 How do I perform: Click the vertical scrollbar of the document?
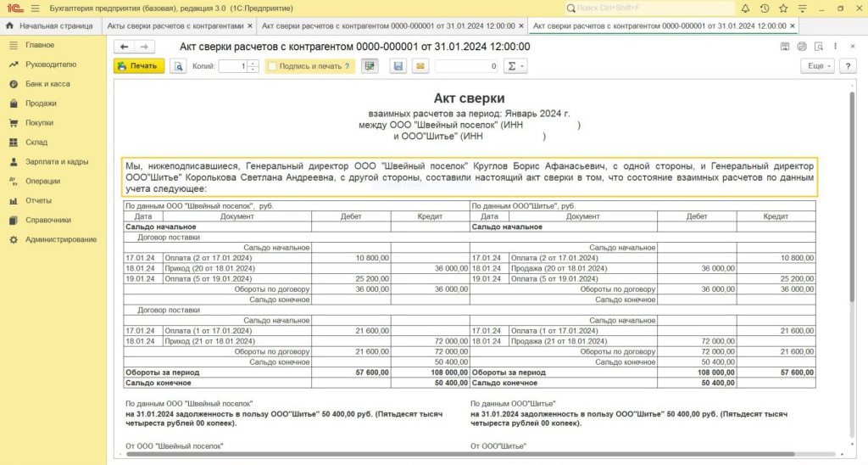click(x=853, y=197)
